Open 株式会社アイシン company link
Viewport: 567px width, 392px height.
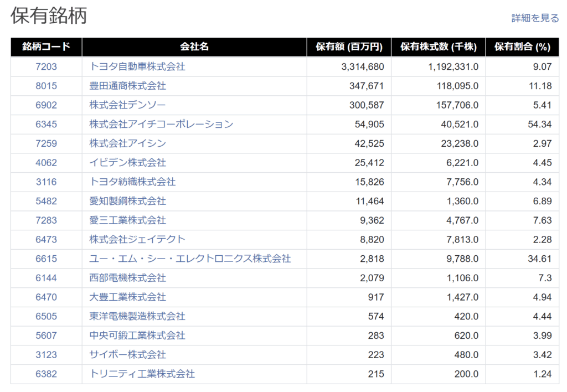pos(128,143)
